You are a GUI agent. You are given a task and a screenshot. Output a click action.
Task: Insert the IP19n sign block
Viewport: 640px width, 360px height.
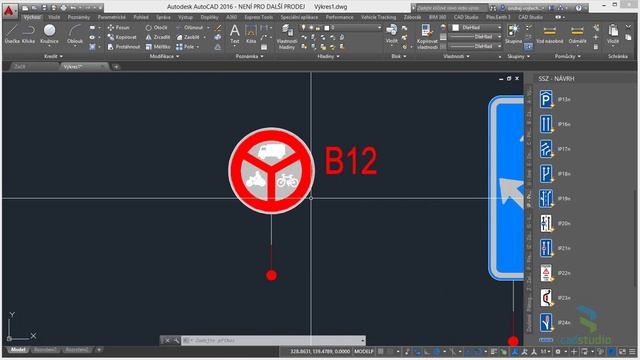click(546, 198)
